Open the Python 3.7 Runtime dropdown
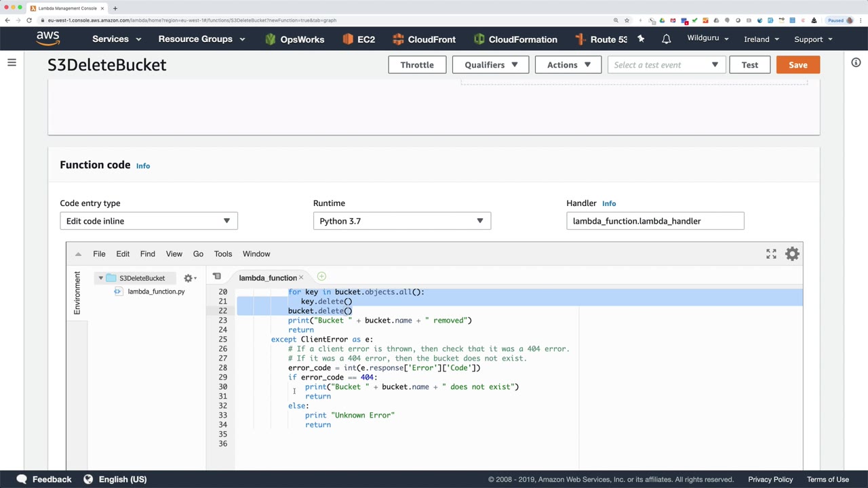 click(x=401, y=221)
